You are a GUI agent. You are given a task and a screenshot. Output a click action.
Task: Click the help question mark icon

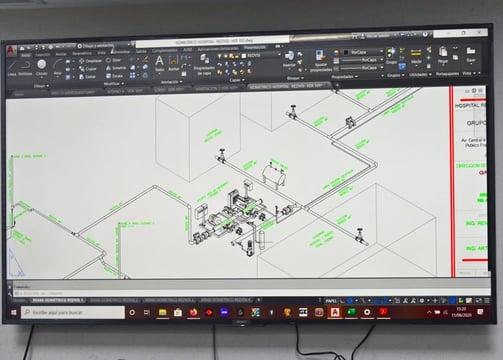[425, 34]
